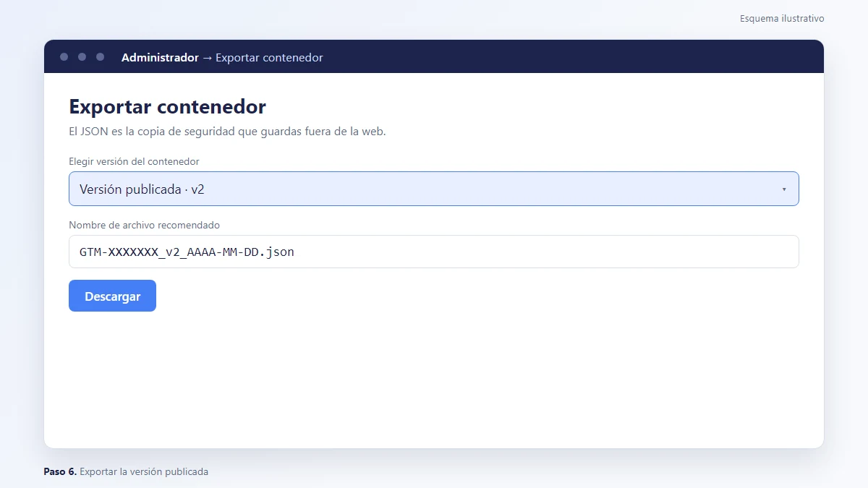Open the container version dropdown
868x488 pixels.
click(x=434, y=189)
